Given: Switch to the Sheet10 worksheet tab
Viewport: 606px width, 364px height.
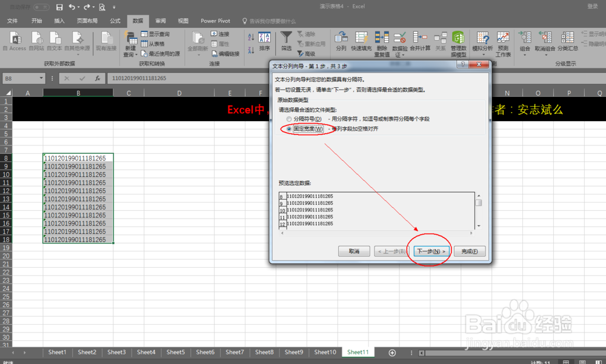Looking at the screenshot, I should (325, 352).
